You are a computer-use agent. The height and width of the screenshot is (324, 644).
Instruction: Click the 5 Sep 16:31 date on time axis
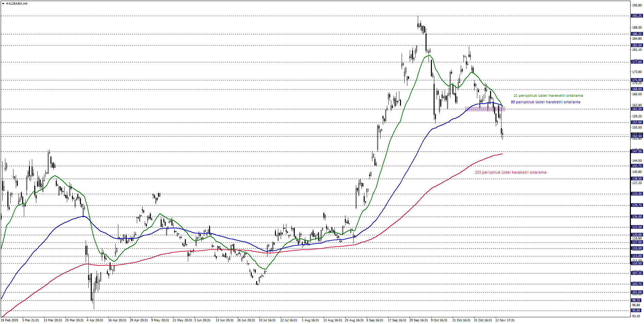tap(375, 320)
